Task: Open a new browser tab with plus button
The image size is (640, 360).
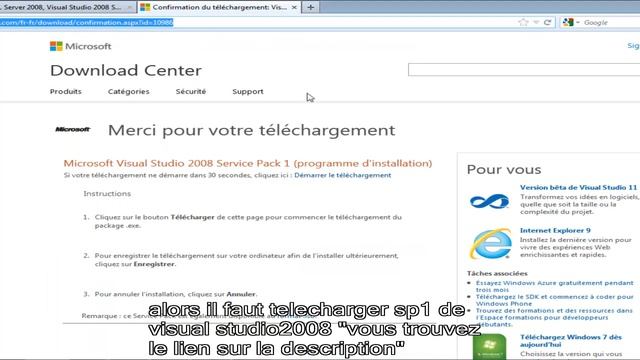Action: point(311,7)
